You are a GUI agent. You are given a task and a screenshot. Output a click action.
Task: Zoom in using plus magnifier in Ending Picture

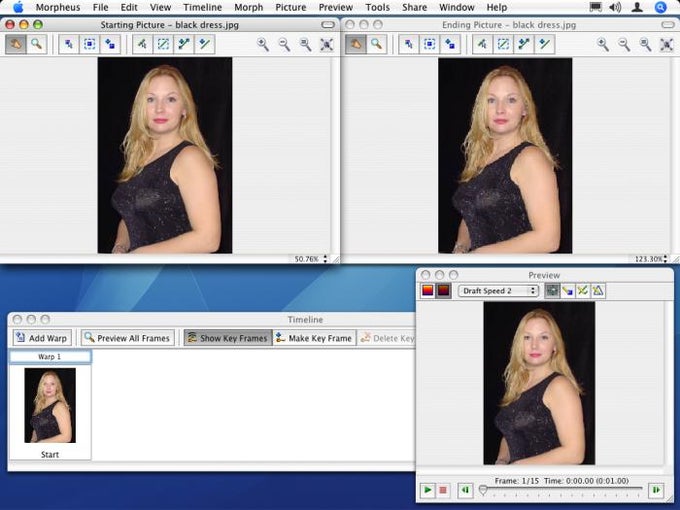click(x=603, y=44)
